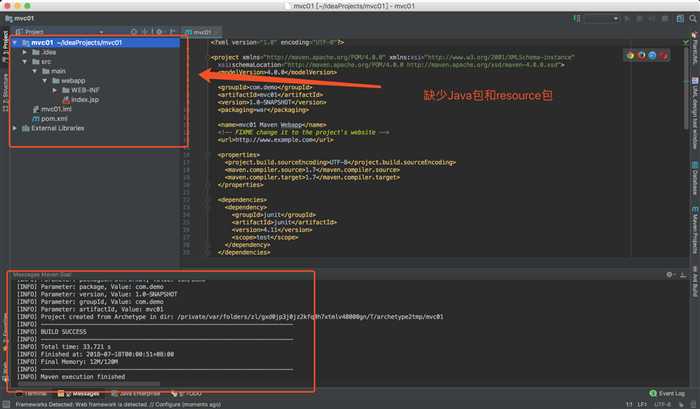Open the Messages panel settings gear
The height and width of the screenshot is (409, 700).
click(x=671, y=272)
